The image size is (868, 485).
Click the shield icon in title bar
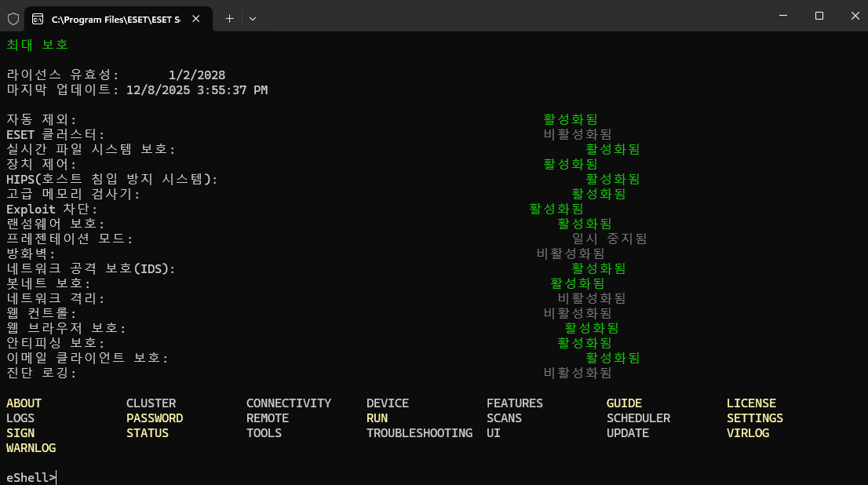click(13, 17)
